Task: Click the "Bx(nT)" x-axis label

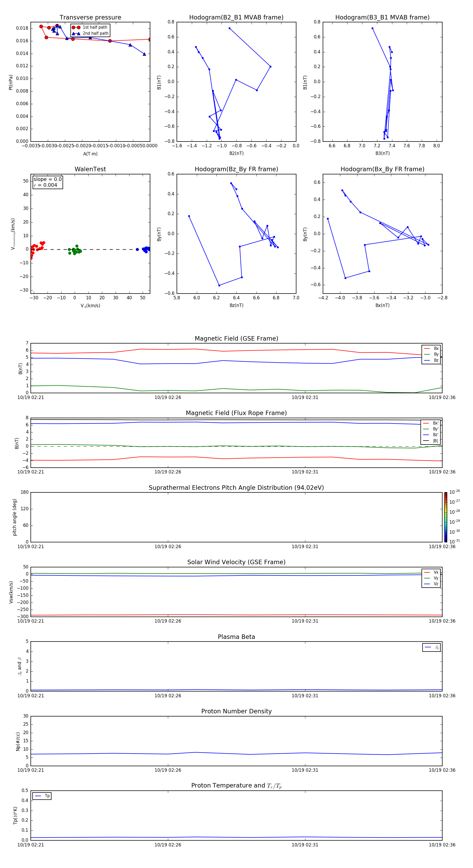Action: (382, 305)
